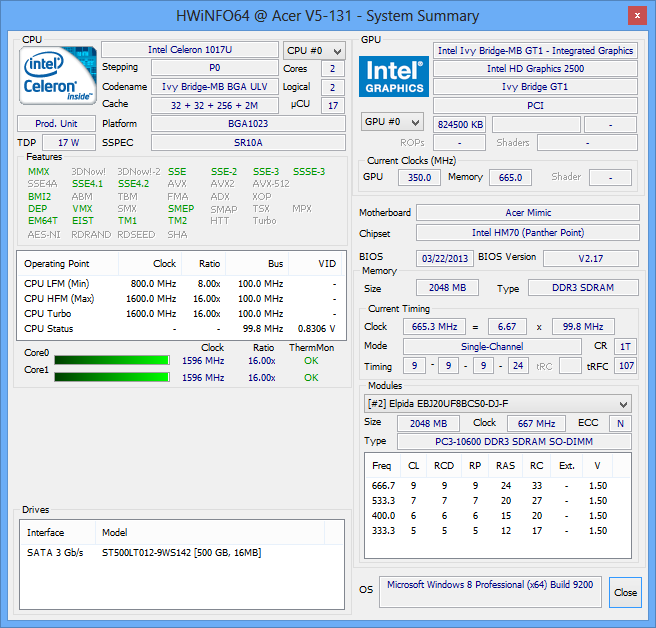
Task: Select the CPU Status row
Action: [x=181, y=329]
